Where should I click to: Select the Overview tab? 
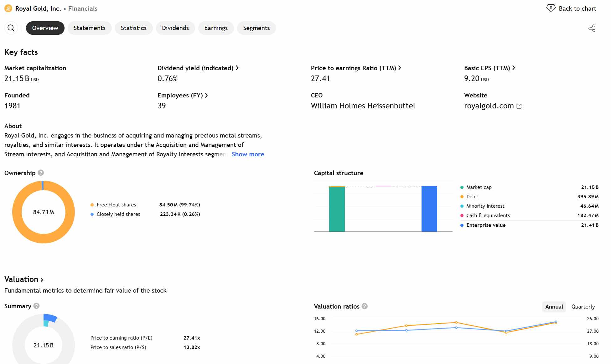pos(45,28)
